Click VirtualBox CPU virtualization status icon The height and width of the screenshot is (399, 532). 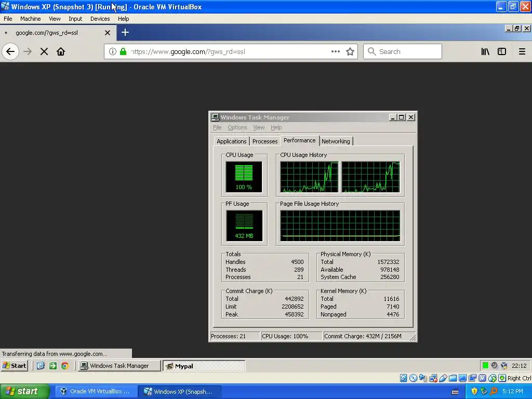(483, 378)
